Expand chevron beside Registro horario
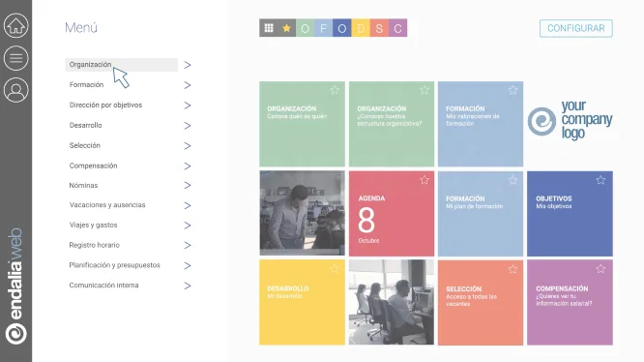 pos(188,245)
